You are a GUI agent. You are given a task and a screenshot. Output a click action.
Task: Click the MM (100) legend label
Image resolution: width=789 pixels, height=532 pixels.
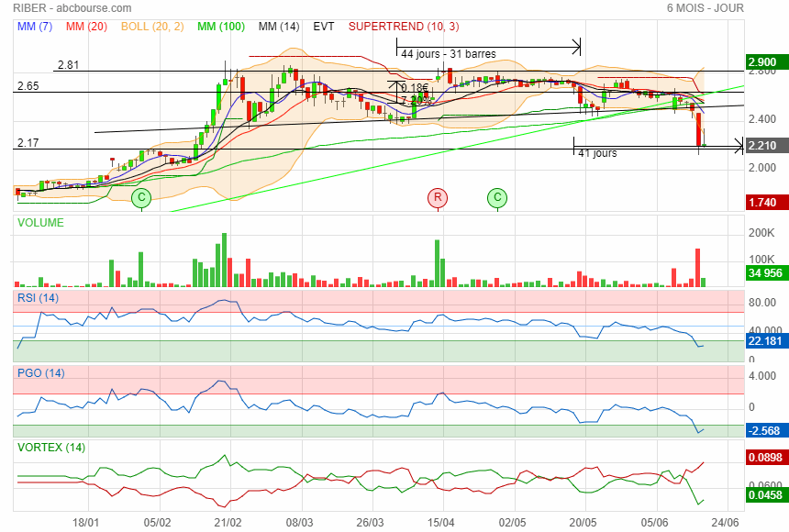[x=221, y=27]
